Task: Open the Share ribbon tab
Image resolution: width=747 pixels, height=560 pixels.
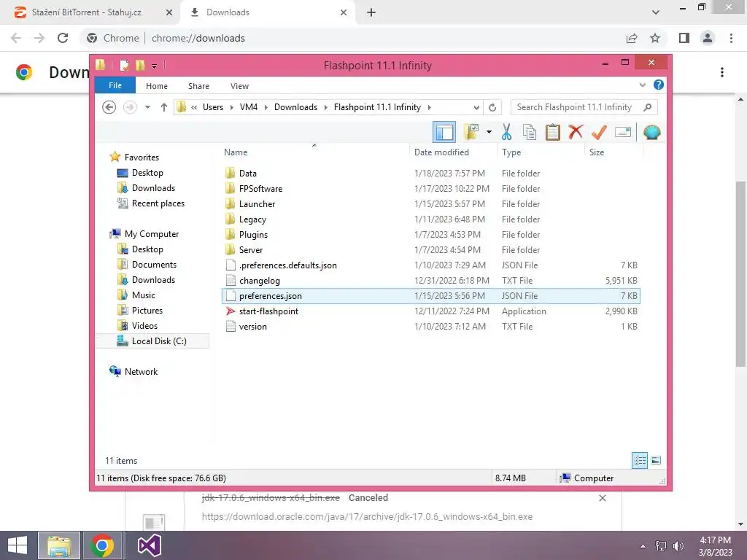Action: pyautogui.click(x=198, y=86)
